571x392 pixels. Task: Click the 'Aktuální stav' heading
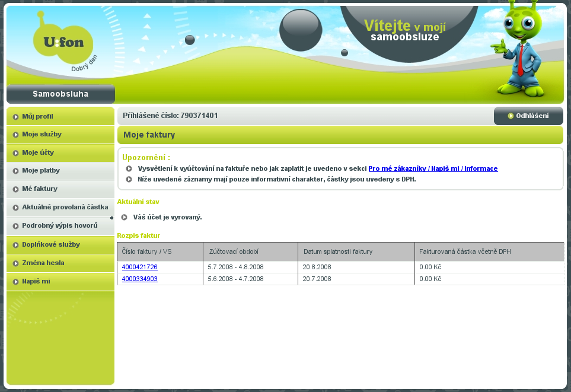[x=138, y=202]
